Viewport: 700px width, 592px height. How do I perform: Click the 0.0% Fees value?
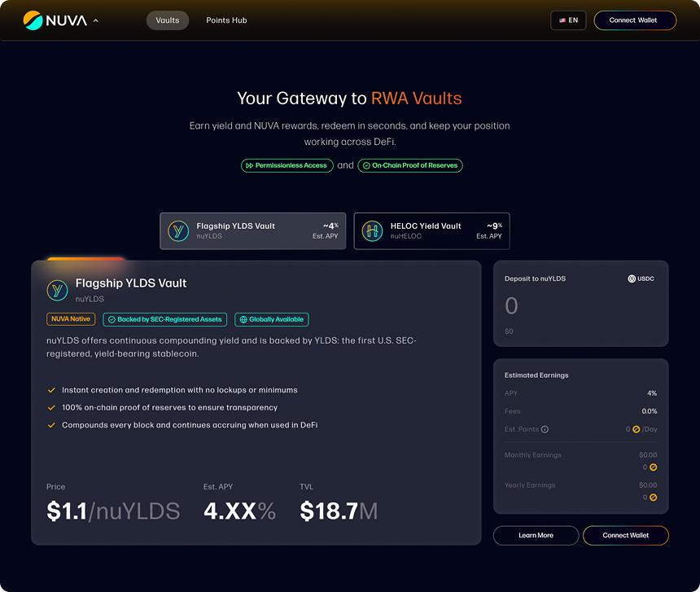coord(649,411)
